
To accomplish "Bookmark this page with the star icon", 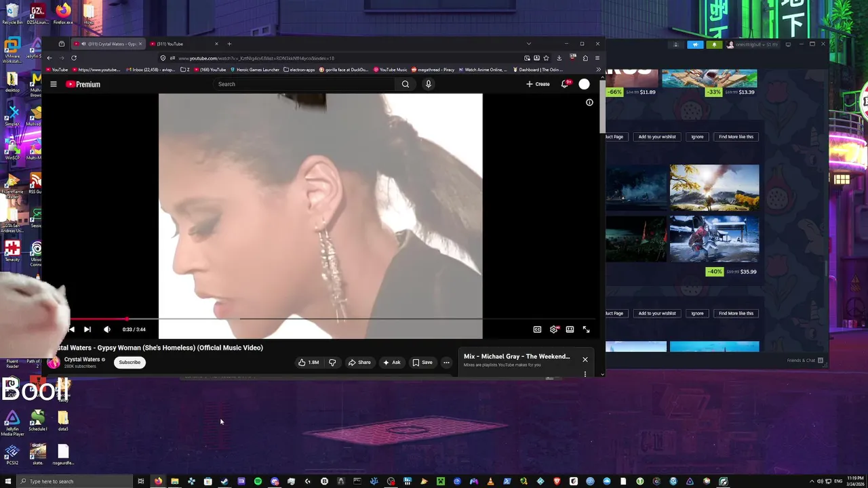I will [x=546, y=58].
